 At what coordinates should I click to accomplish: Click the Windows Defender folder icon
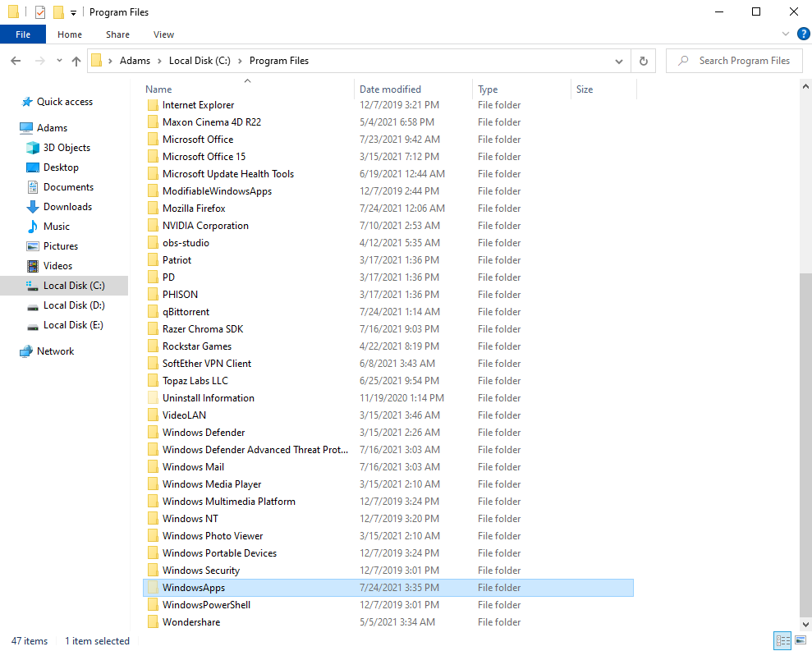[x=153, y=433]
